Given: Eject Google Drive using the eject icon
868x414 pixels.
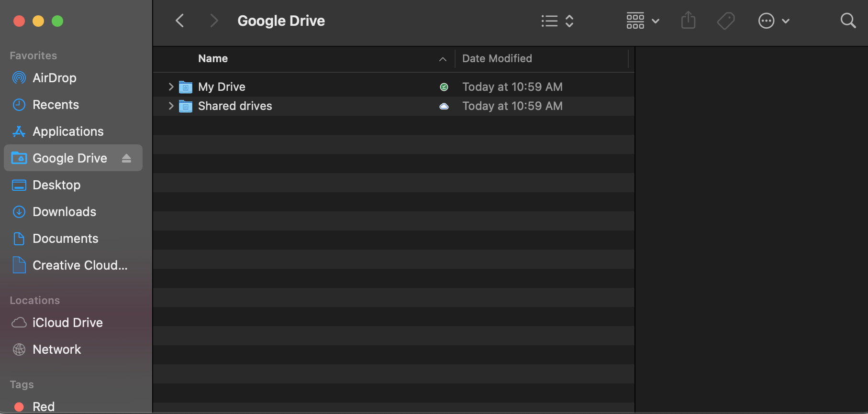Looking at the screenshot, I should [126, 158].
